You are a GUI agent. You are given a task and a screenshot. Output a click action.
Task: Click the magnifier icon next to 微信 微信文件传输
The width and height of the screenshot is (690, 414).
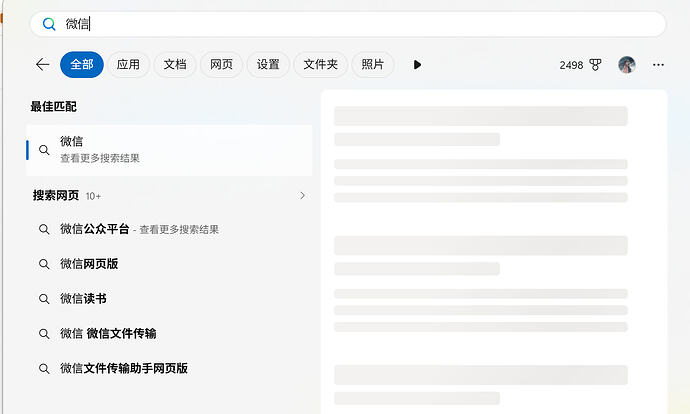[x=44, y=333]
